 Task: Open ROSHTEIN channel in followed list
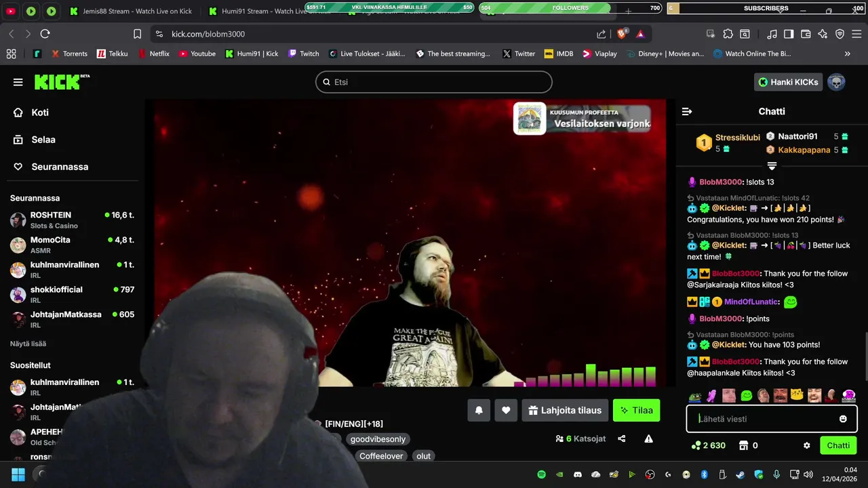point(72,220)
